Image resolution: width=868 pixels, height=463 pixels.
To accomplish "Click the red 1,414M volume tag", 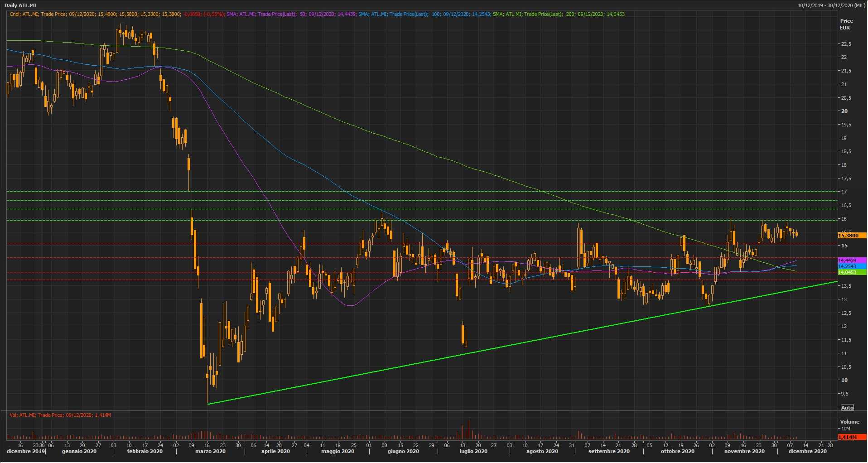I will click(x=852, y=437).
